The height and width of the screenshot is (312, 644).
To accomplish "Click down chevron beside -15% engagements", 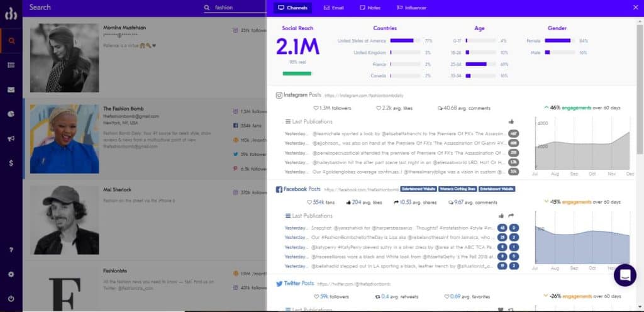I will (547, 202).
